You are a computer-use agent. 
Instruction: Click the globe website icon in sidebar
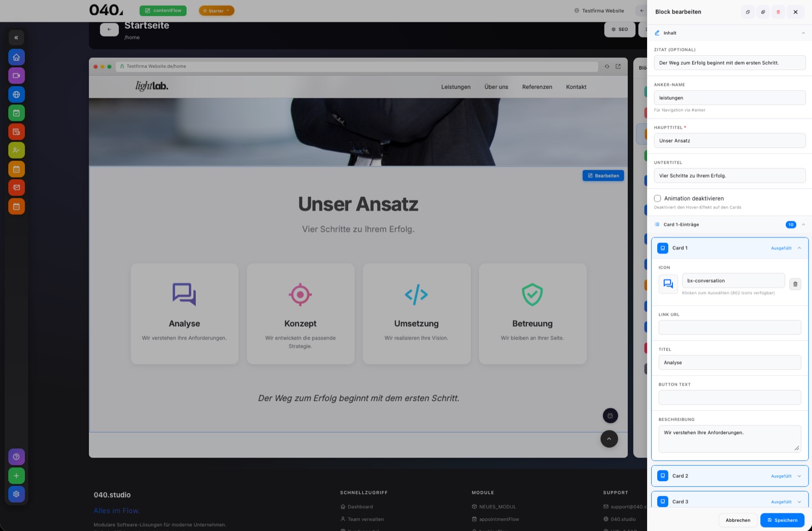[16, 94]
